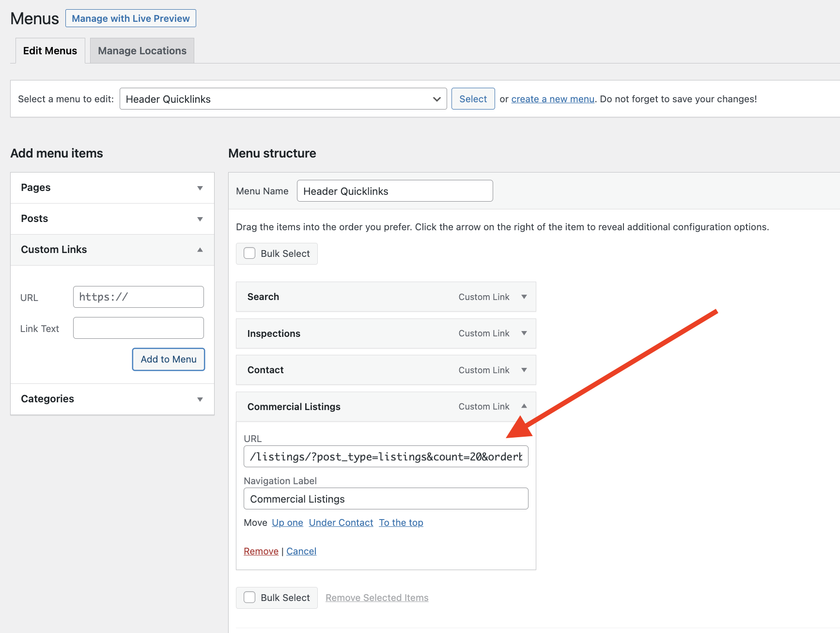This screenshot has height=633, width=840.
Task: Click the Navigation Label text field
Action: pyautogui.click(x=386, y=499)
